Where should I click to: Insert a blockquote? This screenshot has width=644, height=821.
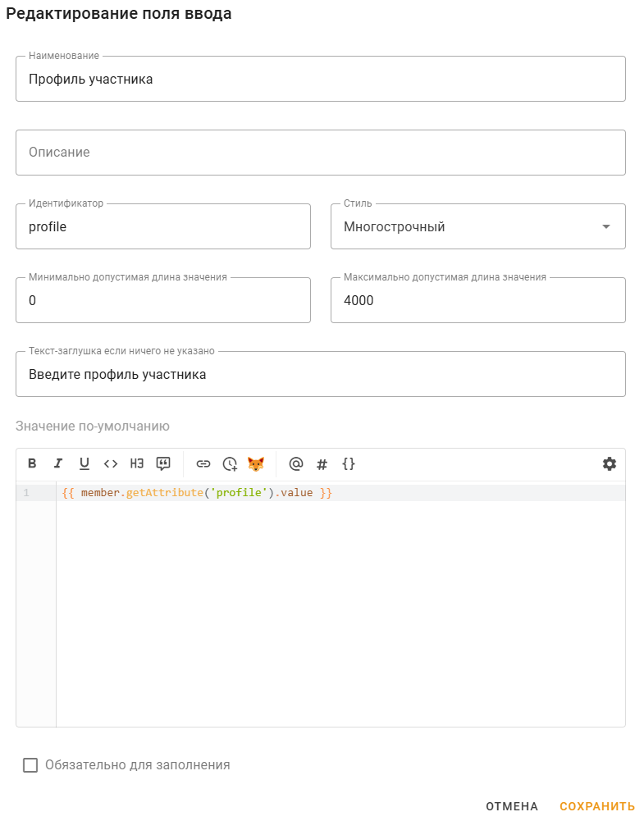coord(163,463)
